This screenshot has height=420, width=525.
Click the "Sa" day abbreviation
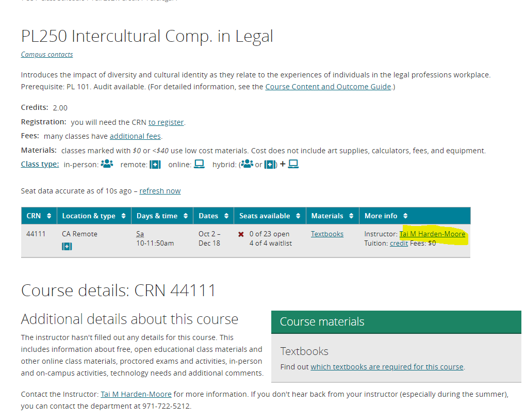pos(140,234)
